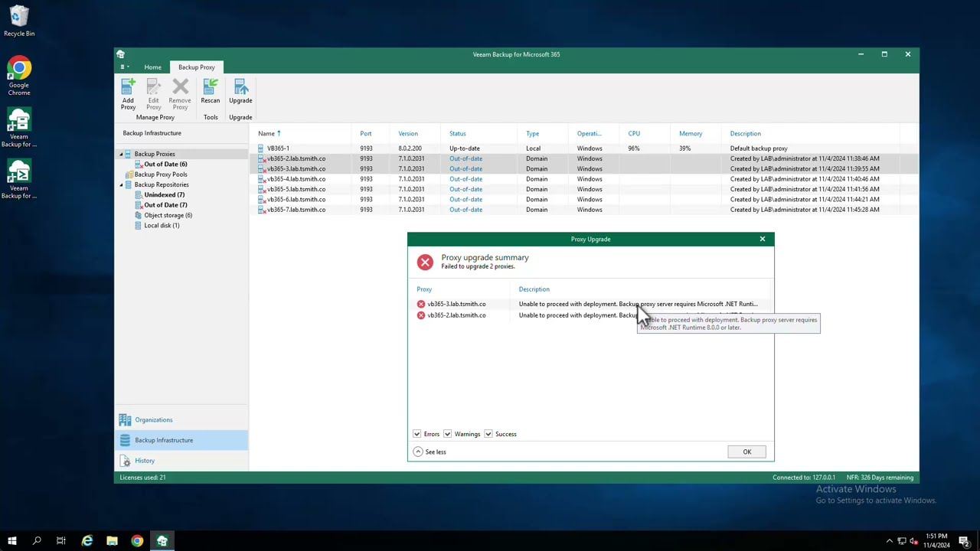Open Google Chrome desktop shortcut
980x551 pixels.
(19, 77)
